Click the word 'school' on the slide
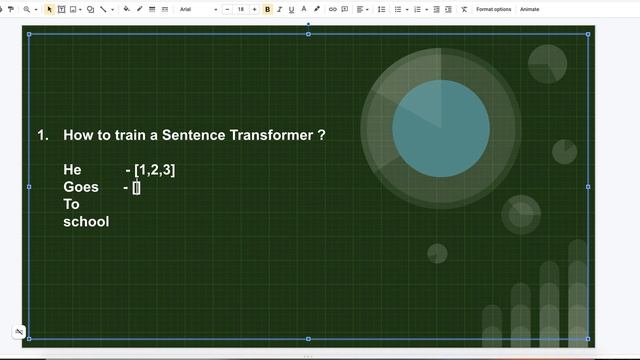The width and height of the screenshot is (640, 360). click(86, 222)
